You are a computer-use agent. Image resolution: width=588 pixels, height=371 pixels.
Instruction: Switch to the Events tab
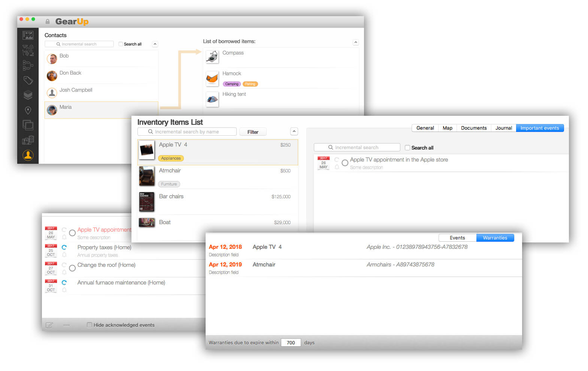coord(457,238)
